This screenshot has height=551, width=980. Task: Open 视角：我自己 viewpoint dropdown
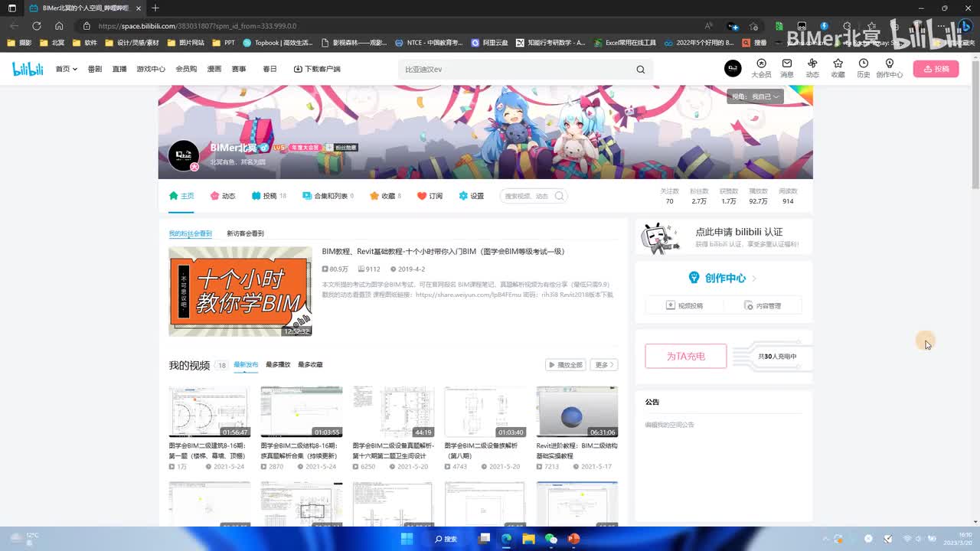point(755,96)
